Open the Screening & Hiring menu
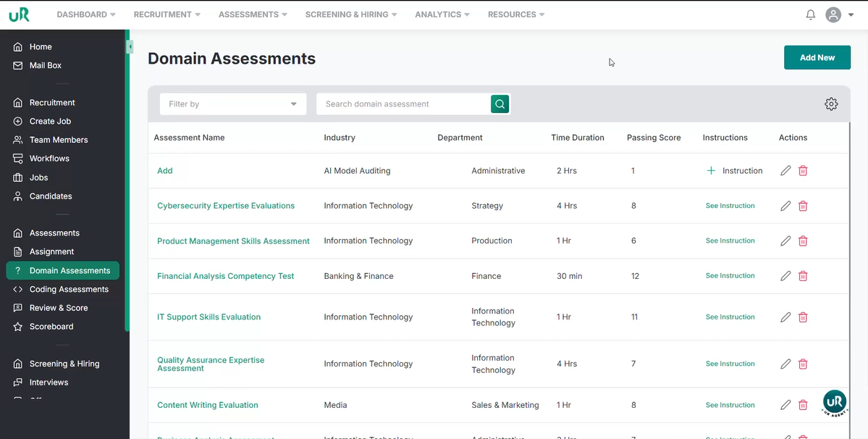 point(350,14)
